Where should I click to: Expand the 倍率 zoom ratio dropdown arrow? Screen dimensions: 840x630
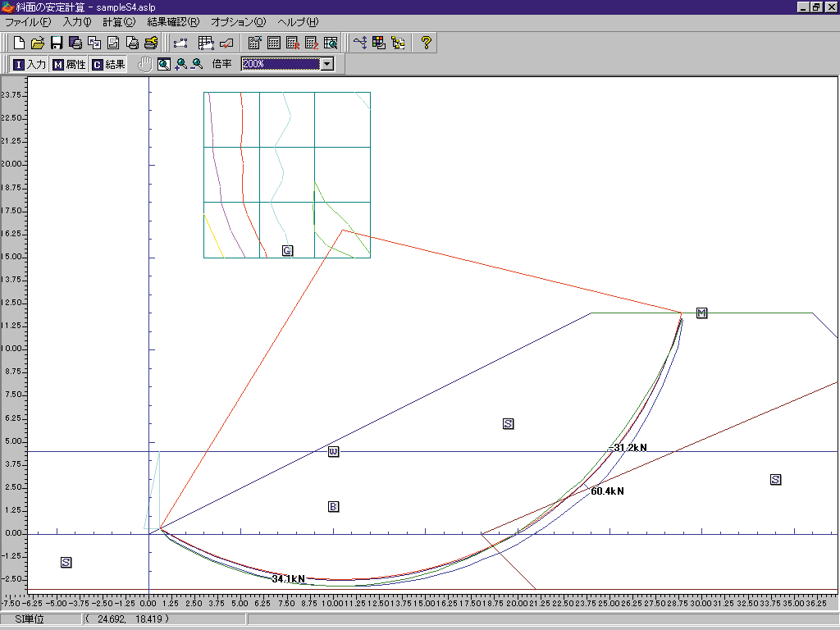327,64
